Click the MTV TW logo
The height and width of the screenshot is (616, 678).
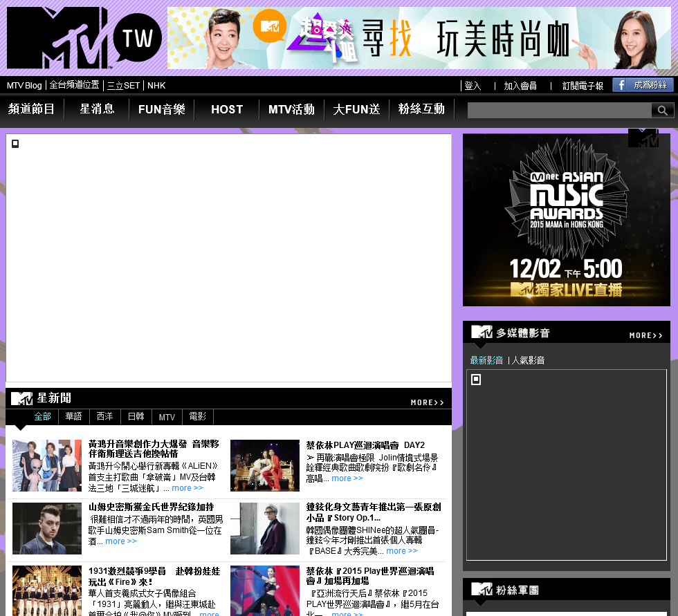point(84,37)
